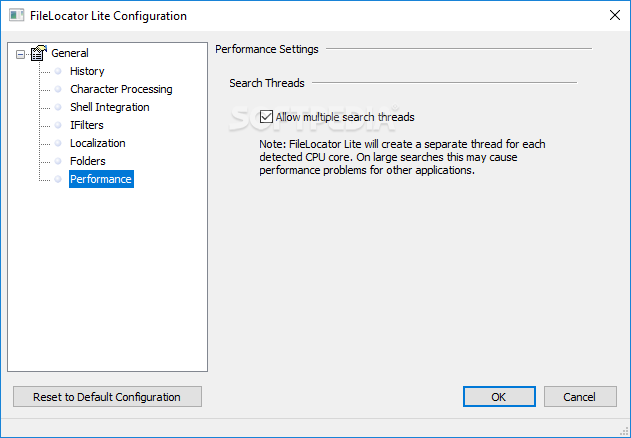The width and height of the screenshot is (631, 438).
Task: Select Folders in the tree
Action: coord(87,161)
